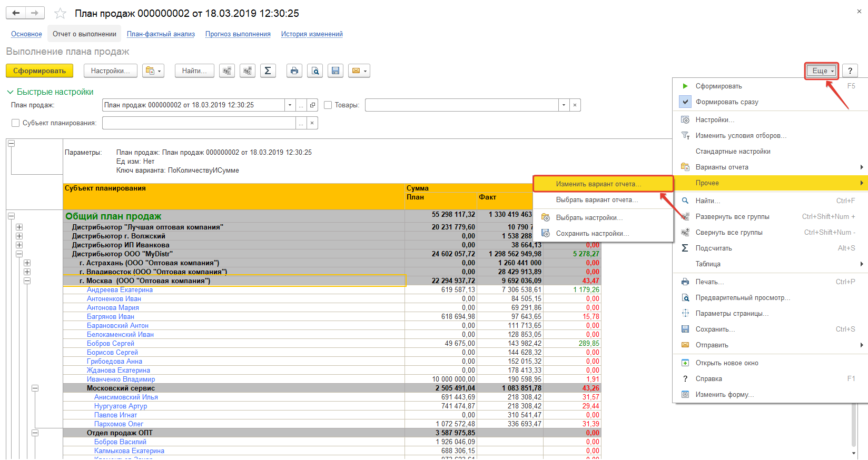Select Параметры страницы... menu item
Image resolution: width=868 pixels, height=460 pixels.
pyautogui.click(x=770, y=314)
